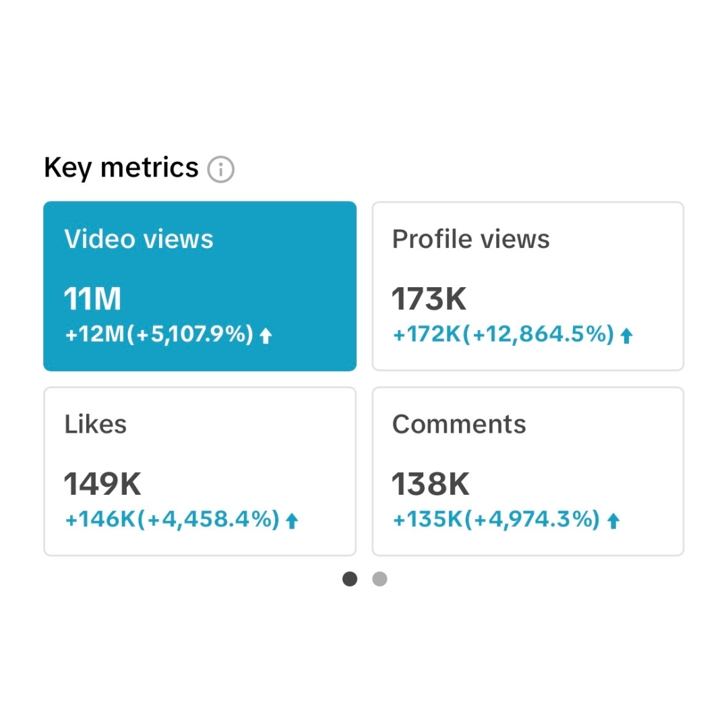Viewport: 728px width, 728px height.
Task: Click the up arrow in Likes card
Action: (292, 521)
